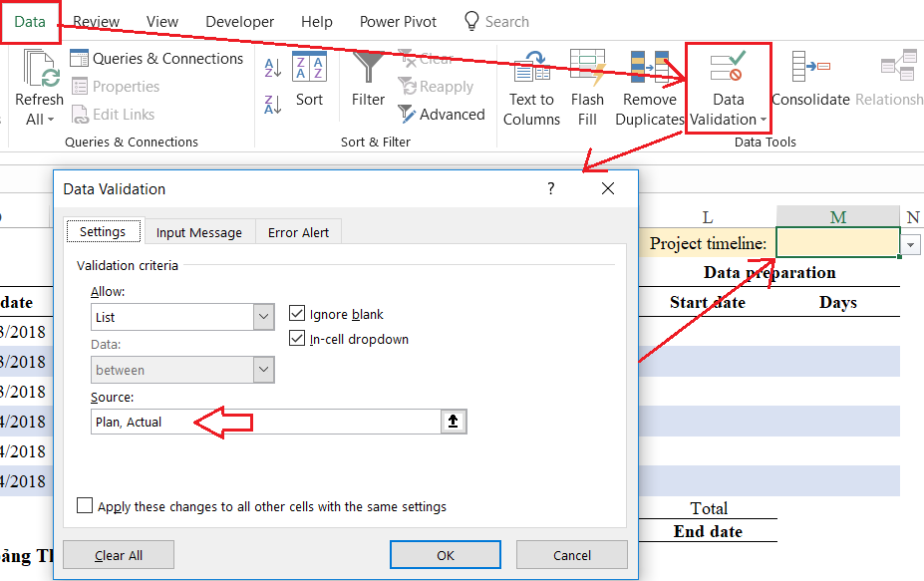Sort A to Z ascending
Viewport: 924px width, 581px height.
[272, 68]
